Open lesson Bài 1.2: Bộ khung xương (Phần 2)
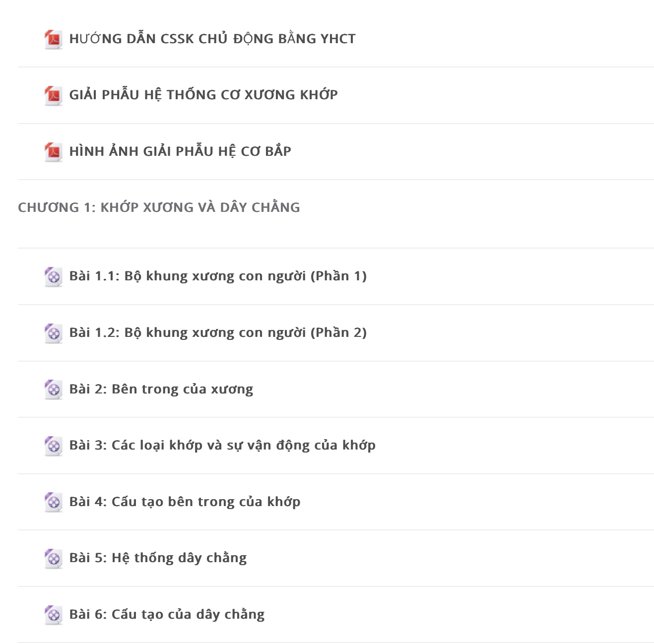Viewport: 654px width, 644px height. [218, 332]
